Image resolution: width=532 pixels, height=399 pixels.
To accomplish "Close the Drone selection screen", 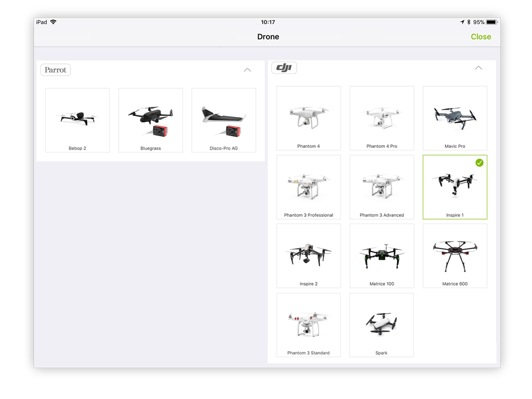I will click(x=481, y=37).
